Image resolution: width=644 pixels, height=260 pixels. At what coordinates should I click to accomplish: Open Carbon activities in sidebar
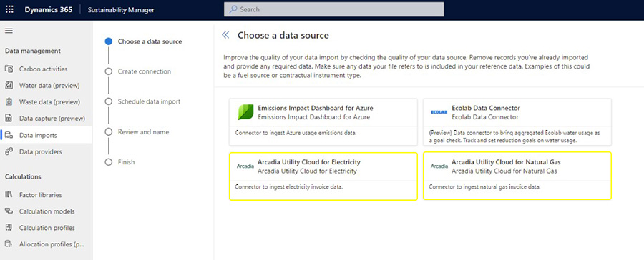tap(46, 69)
